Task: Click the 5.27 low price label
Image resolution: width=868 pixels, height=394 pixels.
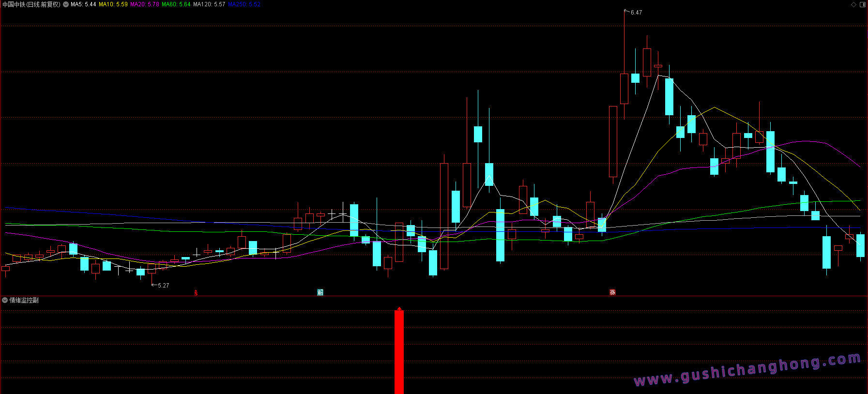Action: tap(163, 286)
